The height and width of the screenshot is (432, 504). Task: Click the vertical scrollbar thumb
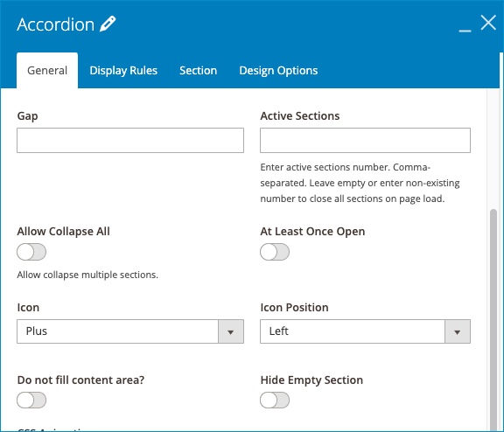click(493, 319)
